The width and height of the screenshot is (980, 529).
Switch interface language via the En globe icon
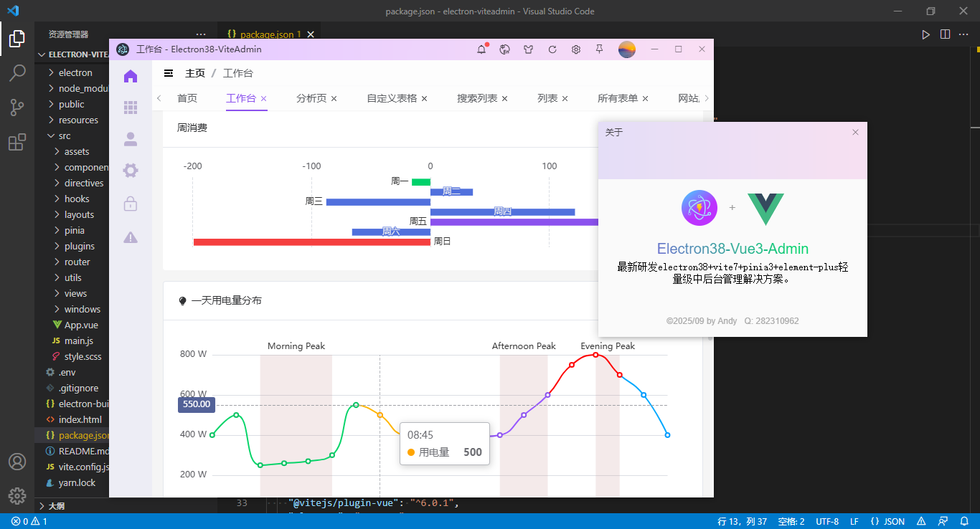[505, 49]
